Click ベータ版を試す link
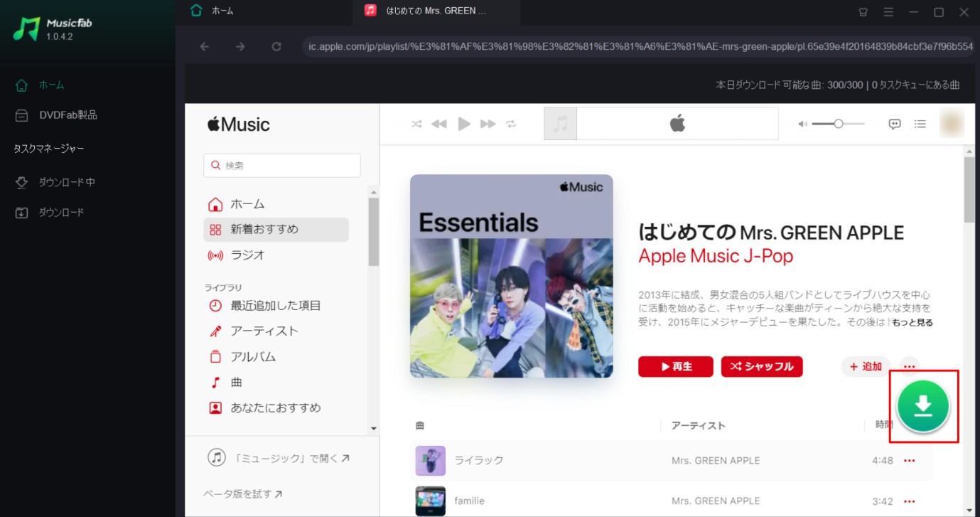This screenshot has height=517, width=980. pyautogui.click(x=242, y=494)
